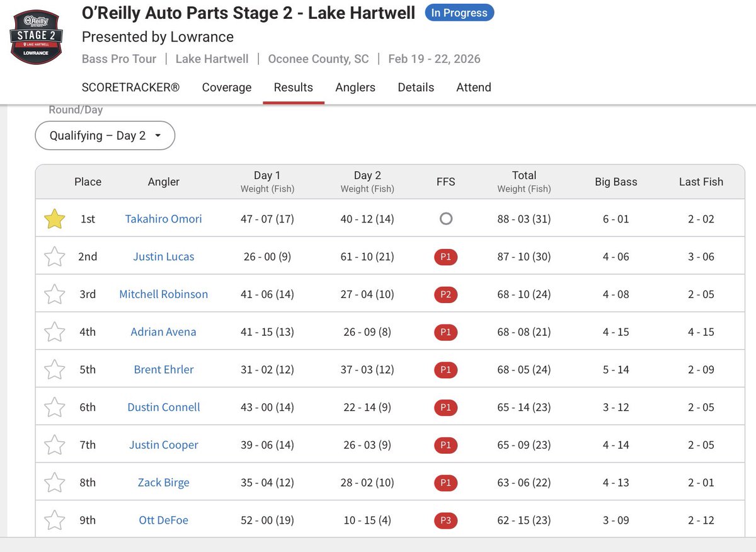
Task: Click the Justin Cooper link
Action: click(164, 445)
